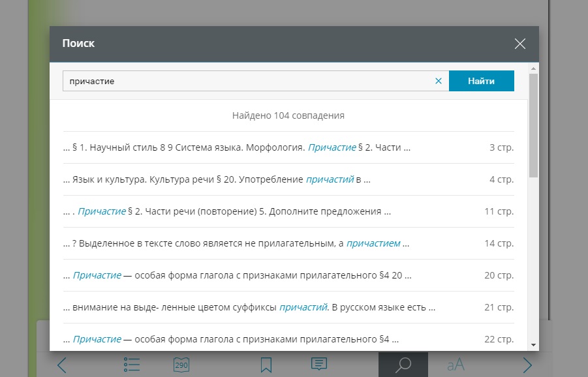Click the '14 стр.' page label

[499, 243]
